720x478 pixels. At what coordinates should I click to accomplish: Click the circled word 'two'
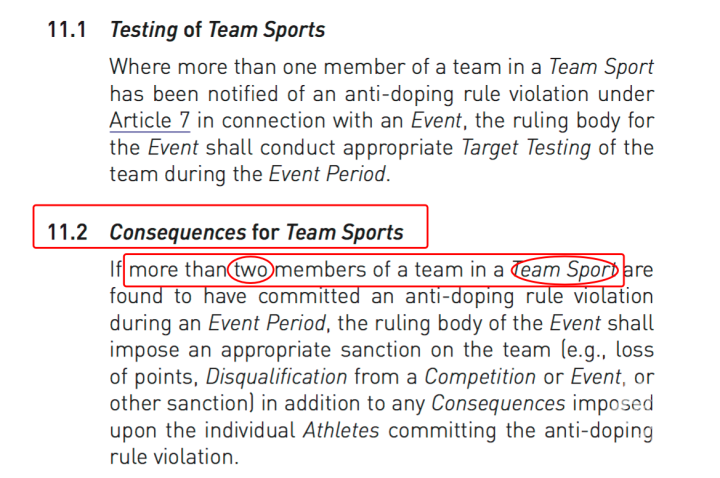252,270
